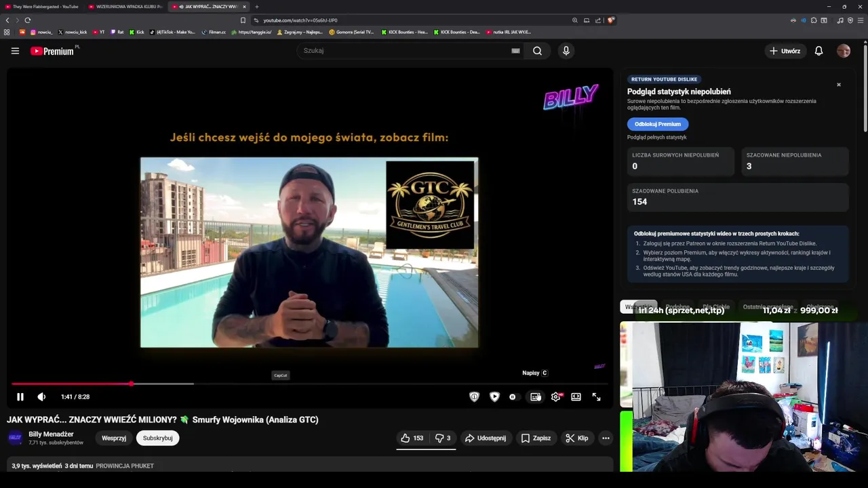This screenshot has height=488, width=868.
Task: Open Billy Menadżer channel avatar
Action: point(15,438)
